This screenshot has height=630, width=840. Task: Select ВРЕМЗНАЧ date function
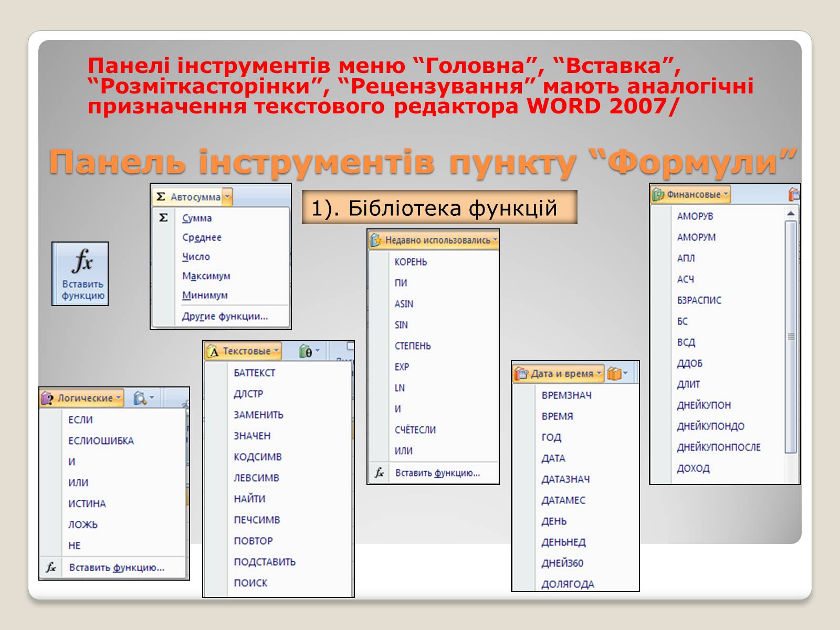coord(566,395)
